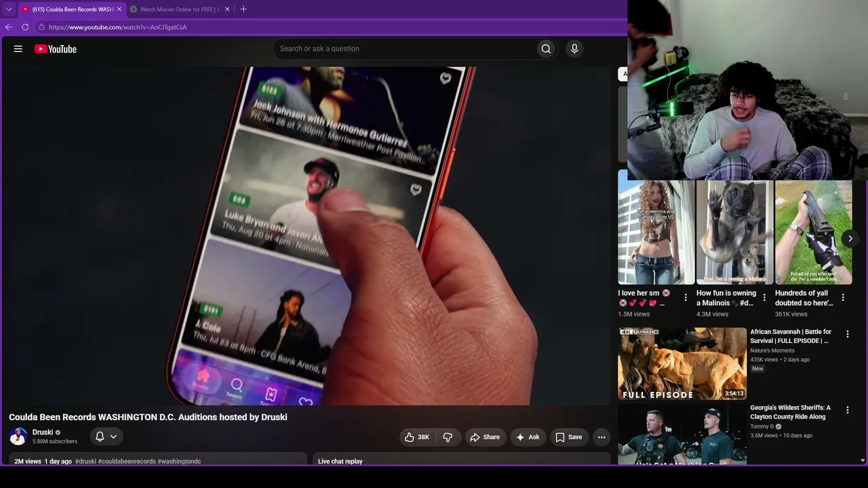Switch to the Coulda Been Records tab
The image size is (868, 488).
tap(73, 9)
